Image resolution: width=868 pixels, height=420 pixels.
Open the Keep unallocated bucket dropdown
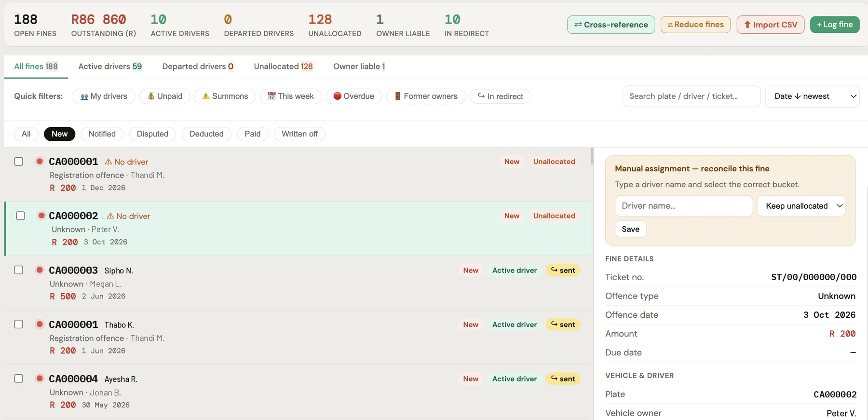[x=801, y=206]
